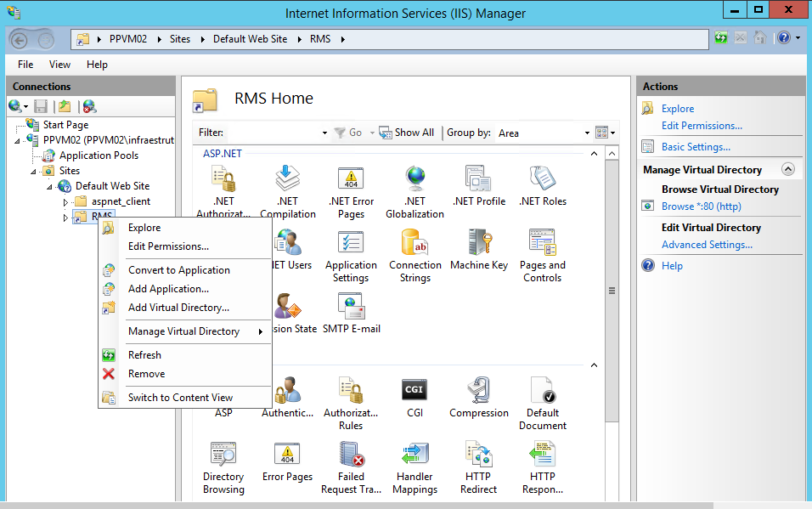Open the View menu
Viewport: 812px width, 509px height.
pos(59,65)
